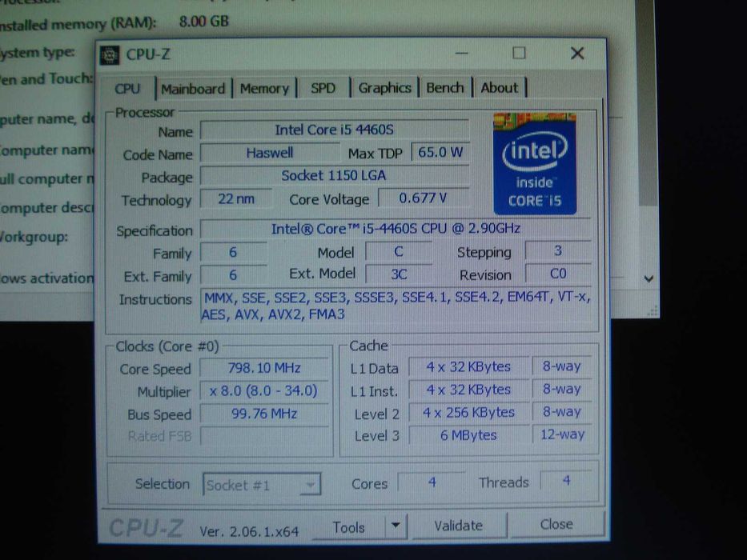The image size is (747, 560).
Task: Open the Socket #1 selection dropdown
Action: pos(262,485)
